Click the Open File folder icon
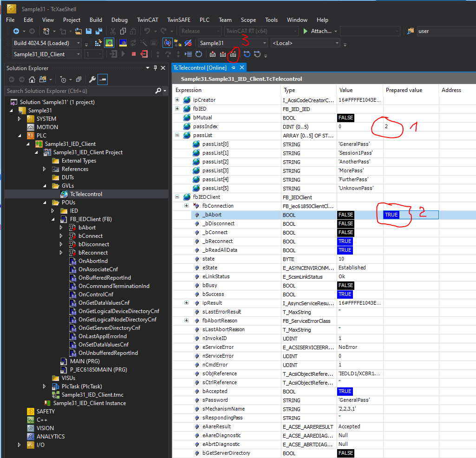The image size is (476, 458). [78, 31]
